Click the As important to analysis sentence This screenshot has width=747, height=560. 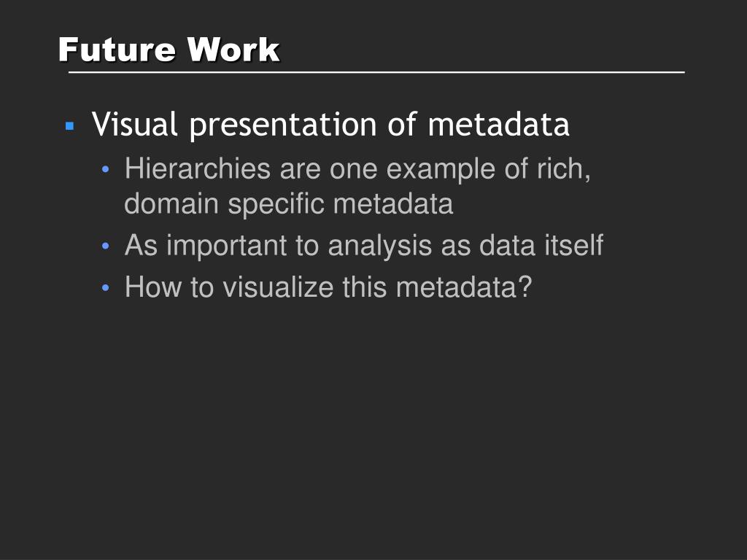[364, 246]
